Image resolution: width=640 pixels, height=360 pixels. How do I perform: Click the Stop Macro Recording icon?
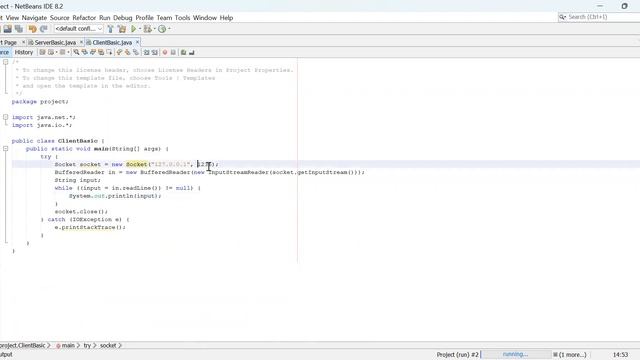173,52
